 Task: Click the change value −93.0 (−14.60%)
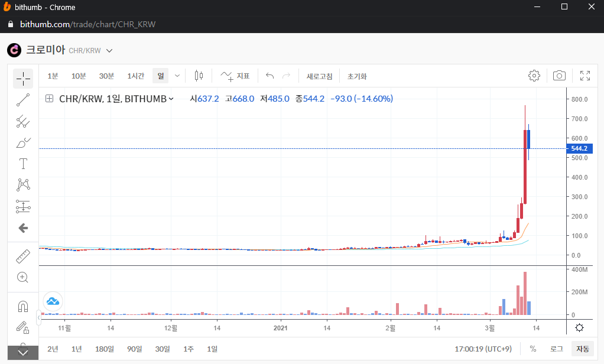tap(362, 99)
